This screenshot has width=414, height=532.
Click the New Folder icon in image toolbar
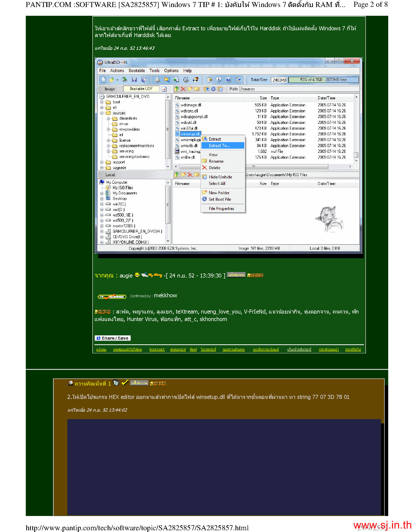tap(190, 89)
